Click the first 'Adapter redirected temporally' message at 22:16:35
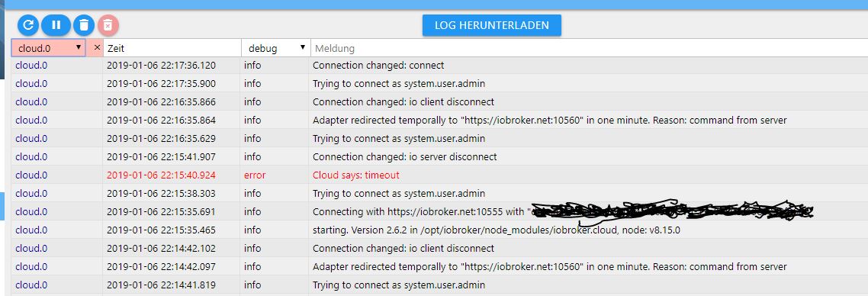 click(x=549, y=120)
